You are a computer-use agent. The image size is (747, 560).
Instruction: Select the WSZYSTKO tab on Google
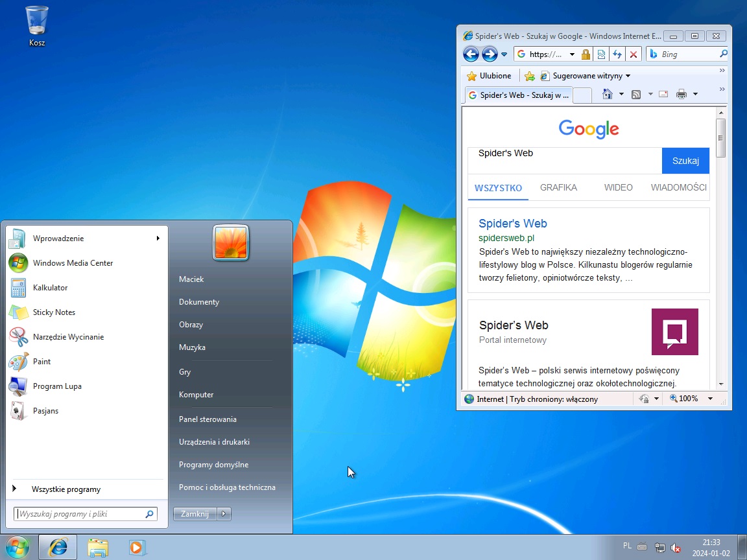(x=498, y=188)
